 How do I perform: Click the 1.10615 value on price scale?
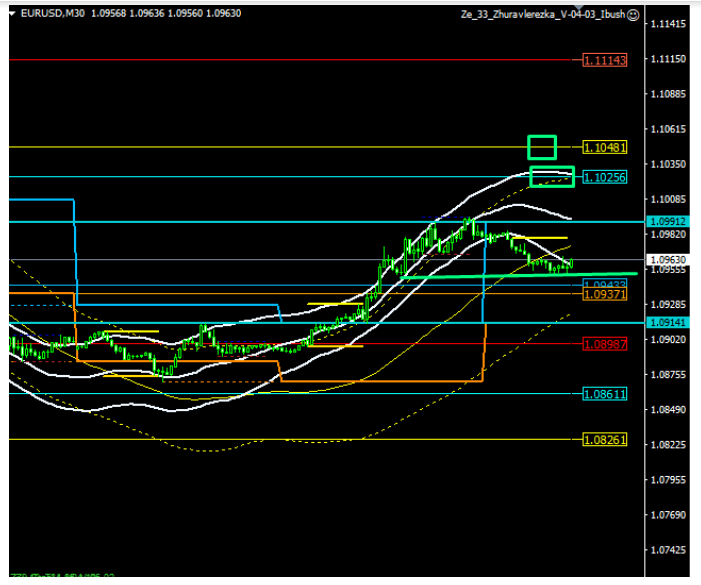point(668,129)
